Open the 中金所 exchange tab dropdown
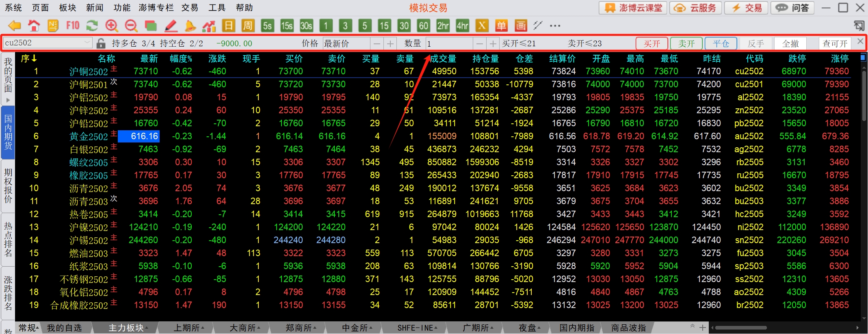The image size is (868, 334). point(371,327)
